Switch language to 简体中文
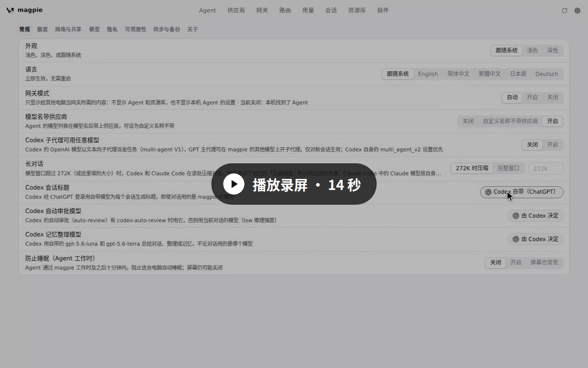This screenshot has height=368, width=588. (x=458, y=74)
